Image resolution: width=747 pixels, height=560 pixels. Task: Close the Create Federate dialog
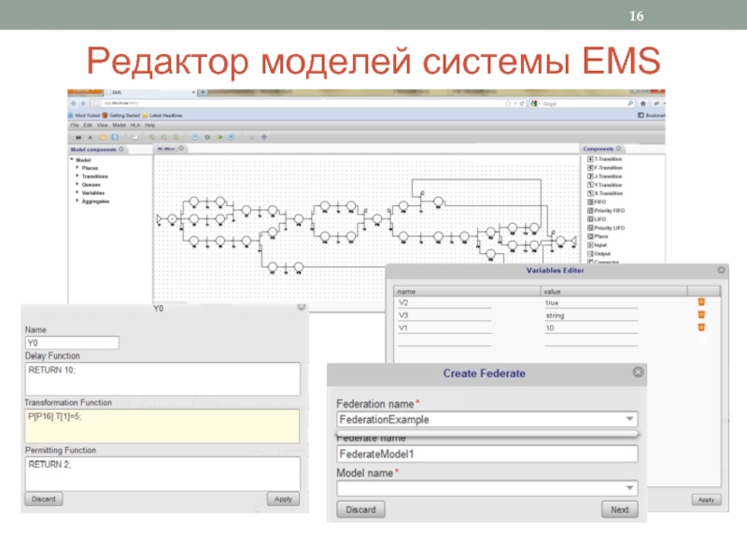tap(638, 371)
